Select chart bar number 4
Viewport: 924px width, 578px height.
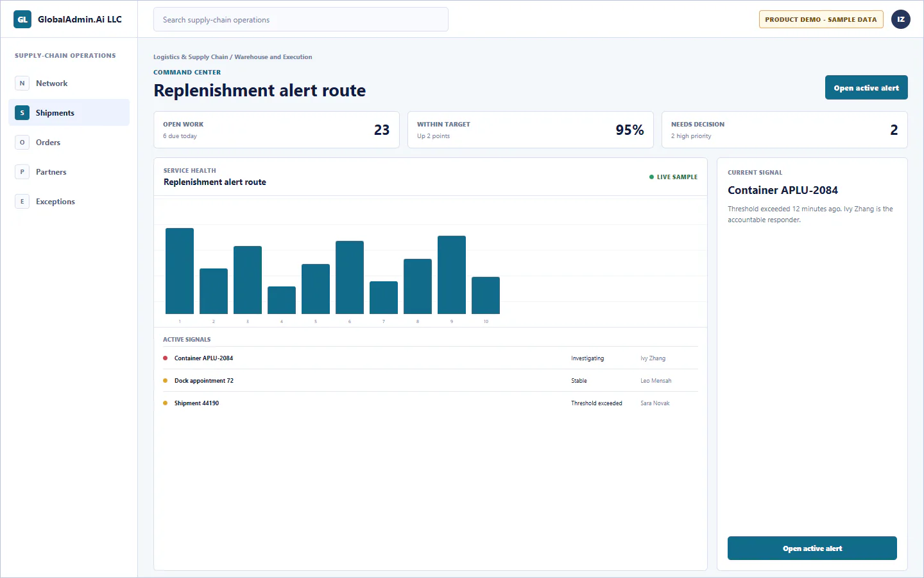[x=282, y=300]
